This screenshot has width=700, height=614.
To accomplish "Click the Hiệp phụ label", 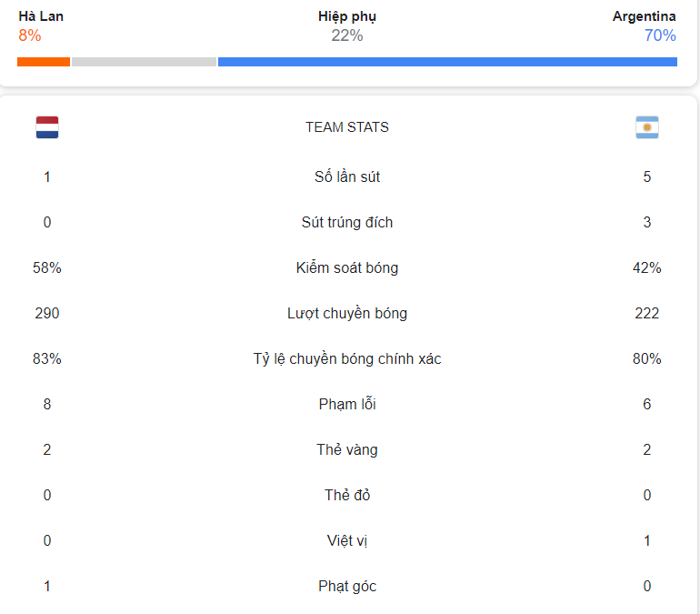I will [347, 17].
